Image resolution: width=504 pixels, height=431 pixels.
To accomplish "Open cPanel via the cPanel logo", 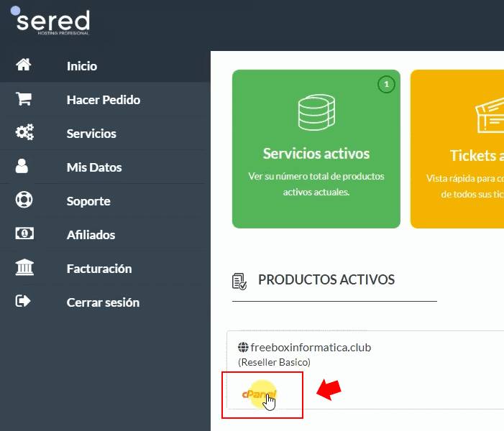I will pos(259,394).
